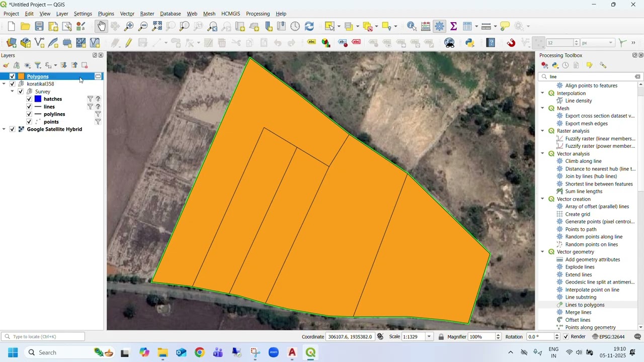Open the Processing menu
The width and height of the screenshot is (644, 362).
click(258, 14)
